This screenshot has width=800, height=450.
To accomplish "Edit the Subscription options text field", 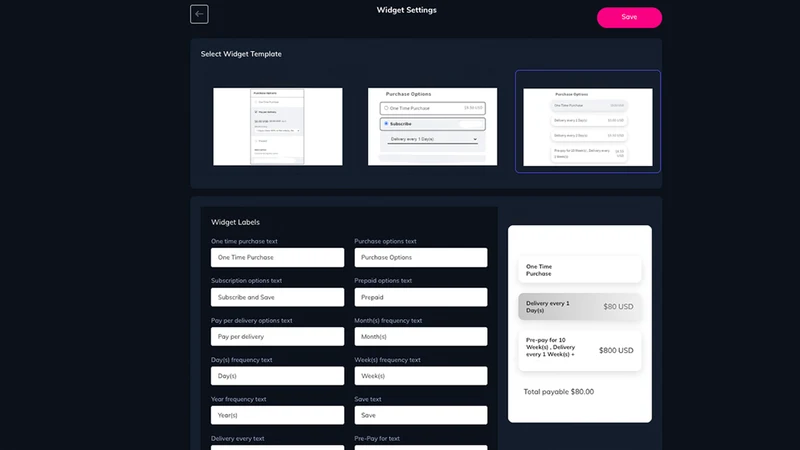I will point(277,297).
